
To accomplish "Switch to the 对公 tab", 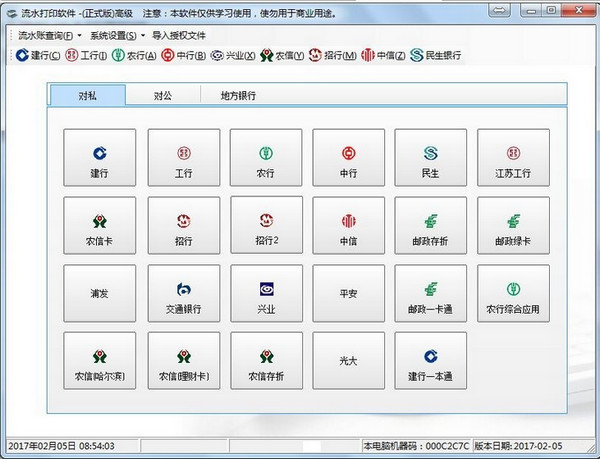I will pyautogui.click(x=163, y=95).
